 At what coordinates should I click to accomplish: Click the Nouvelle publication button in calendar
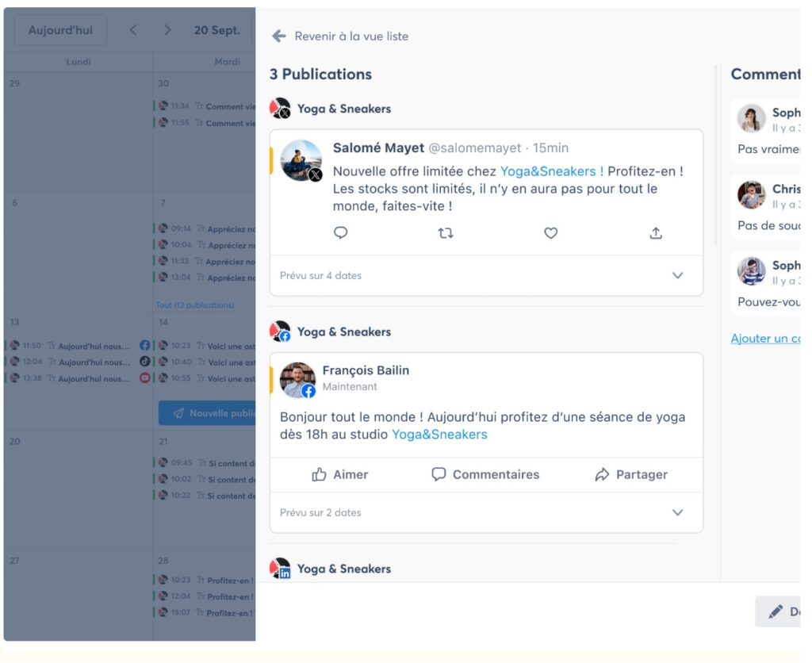click(207, 413)
